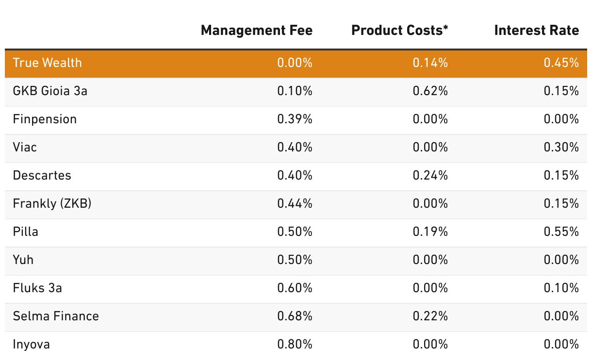Click True Wealth's 0.45% interest rate
Image resolution: width=592 pixels, height=364 pixels.
(561, 63)
